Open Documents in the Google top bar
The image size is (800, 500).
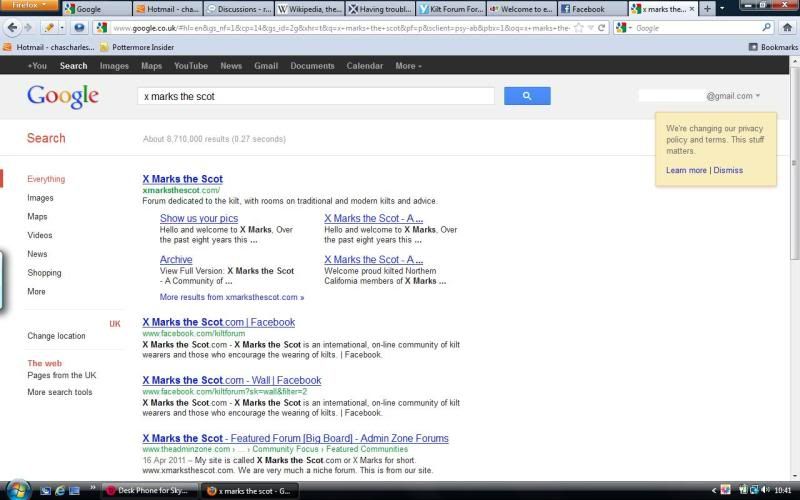click(312, 66)
